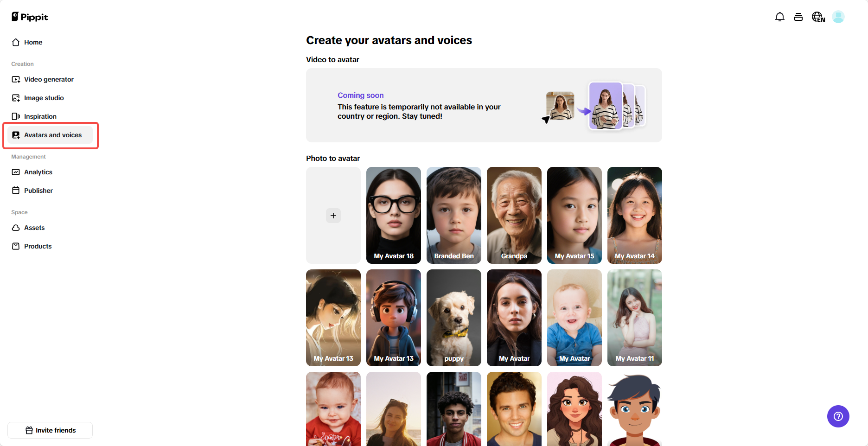Open the Inspiration section

[40, 116]
